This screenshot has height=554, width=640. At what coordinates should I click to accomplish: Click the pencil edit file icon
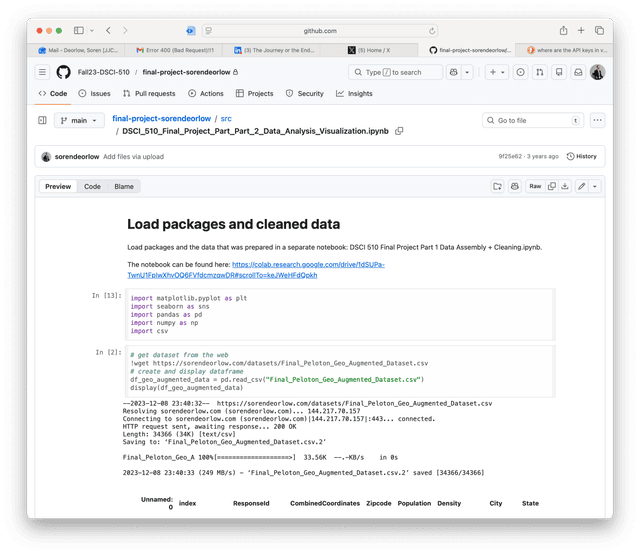pos(579,186)
